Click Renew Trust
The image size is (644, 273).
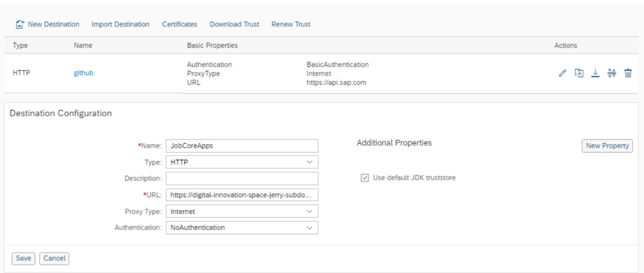pyautogui.click(x=291, y=24)
